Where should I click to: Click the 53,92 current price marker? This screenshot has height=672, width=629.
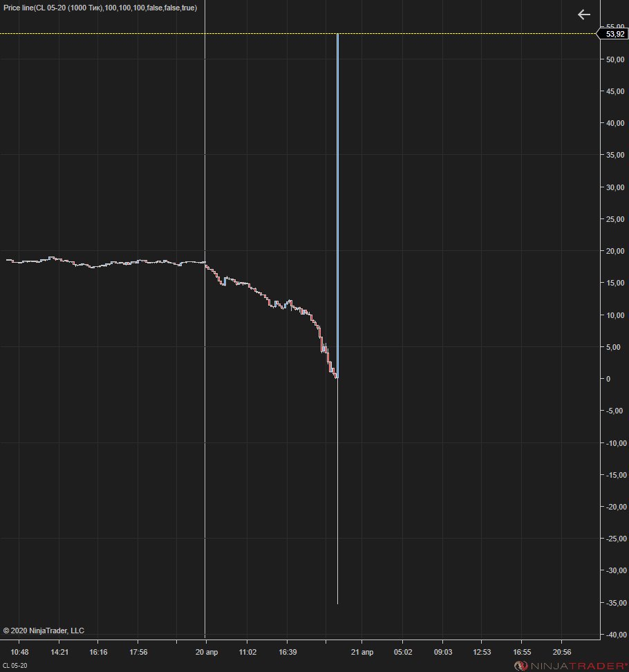click(612, 34)
